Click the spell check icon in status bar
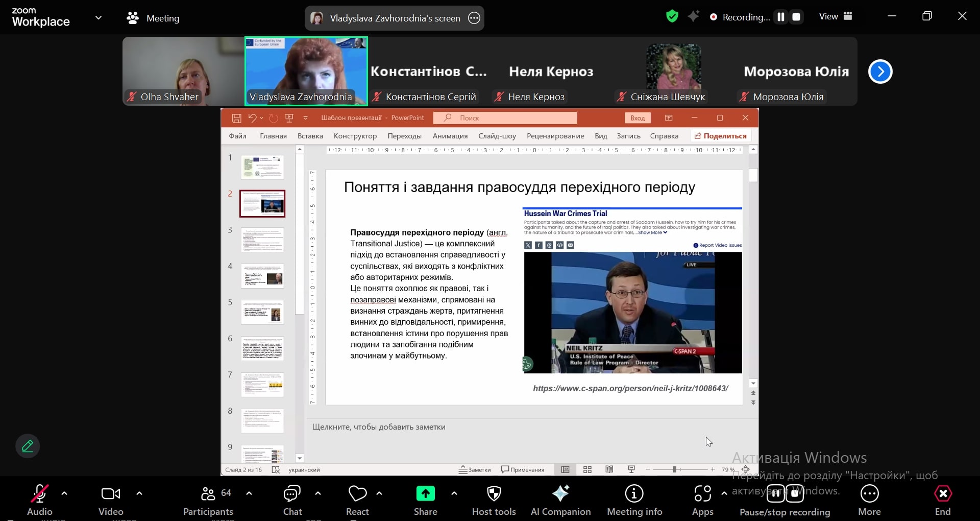Screen dimensions: 980x521 (276, 470)
